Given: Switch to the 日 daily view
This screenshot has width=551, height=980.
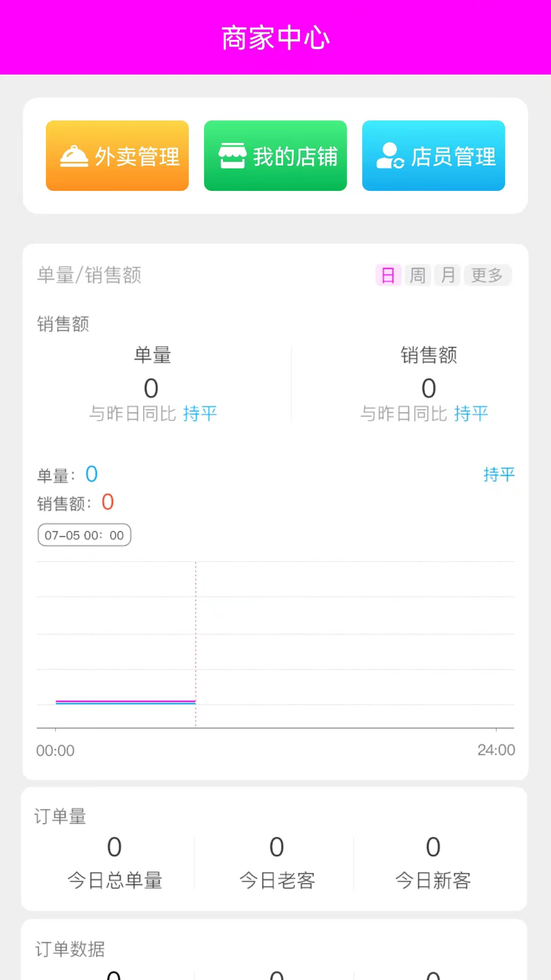Looking at the screenshot, I should pyautogui.click(x=388, y=276).
